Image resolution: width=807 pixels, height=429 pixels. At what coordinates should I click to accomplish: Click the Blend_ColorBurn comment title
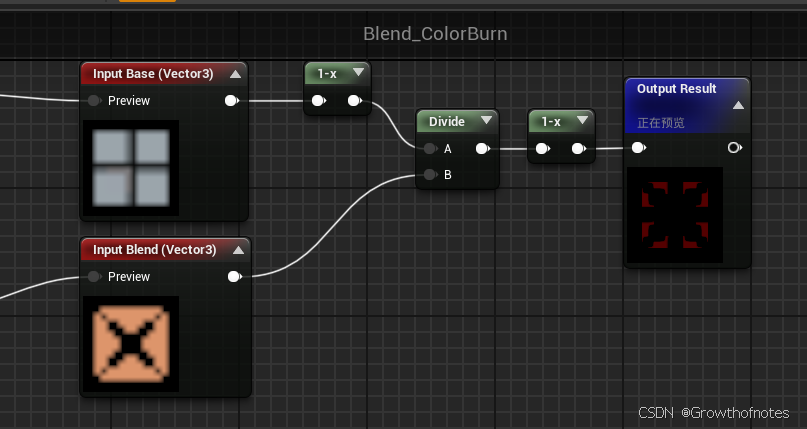(x=435, y=34)
